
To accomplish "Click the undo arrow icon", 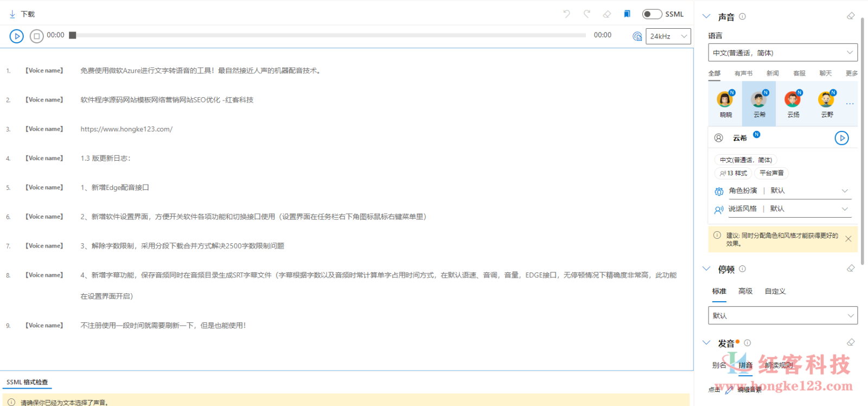I will pos(567,14).
